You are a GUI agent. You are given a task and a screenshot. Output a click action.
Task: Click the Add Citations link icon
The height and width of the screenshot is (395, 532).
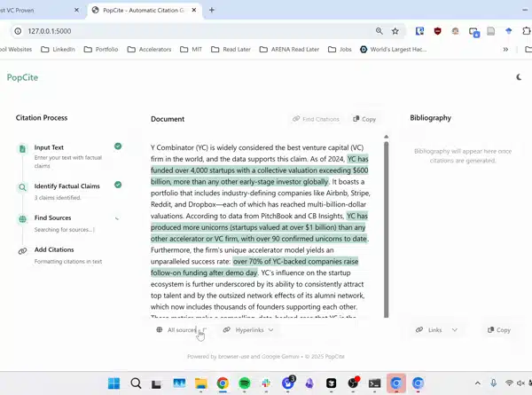coord(22,251)
